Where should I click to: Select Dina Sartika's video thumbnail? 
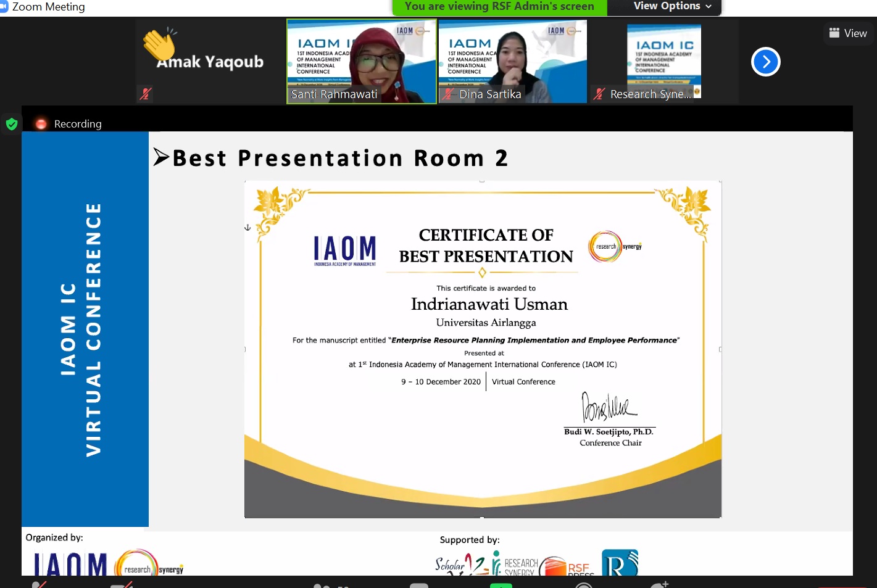pyautogui.click(x=513, y=61)
